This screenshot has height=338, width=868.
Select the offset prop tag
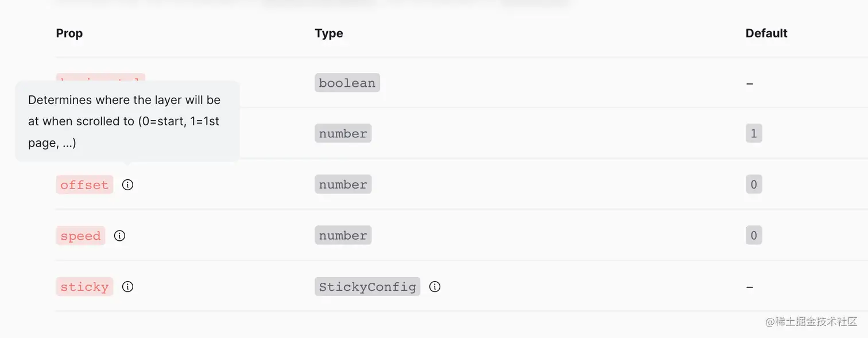click(x=84, y=185)
